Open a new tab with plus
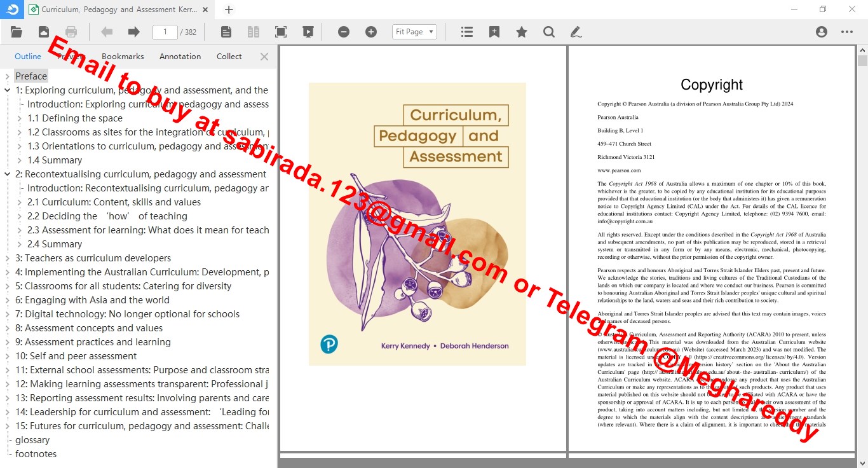868x468 pixels. point(229,10)
